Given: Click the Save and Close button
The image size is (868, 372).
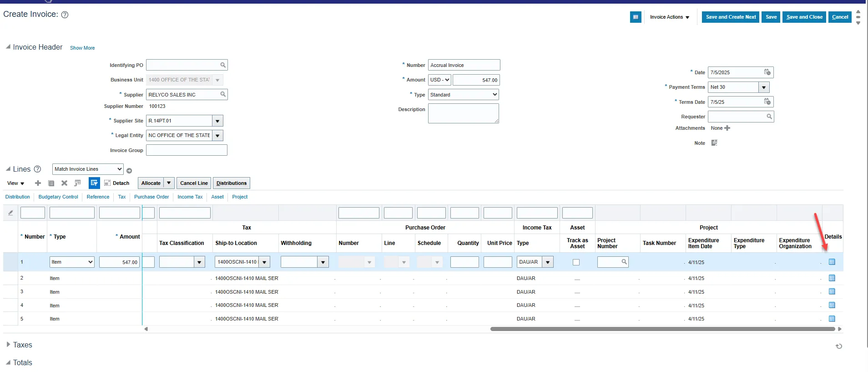Looking at the screenshot, I should (804, 17).
